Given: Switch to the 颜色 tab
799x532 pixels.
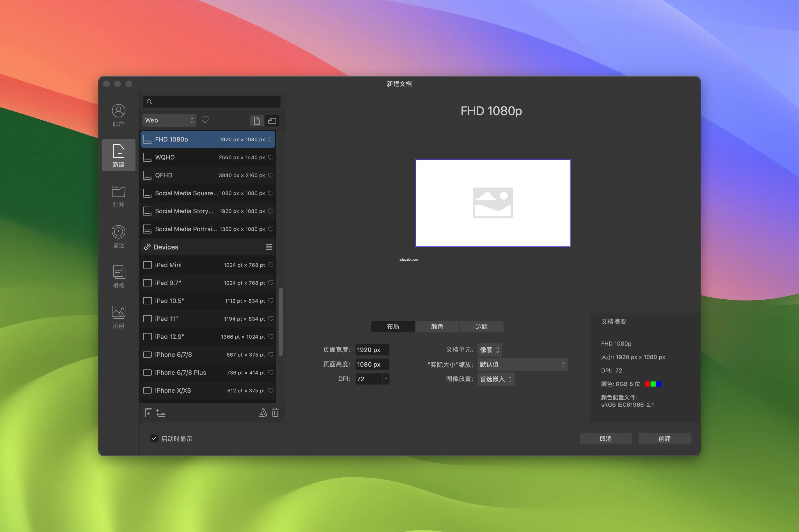Looking at the screenshot, I should point(437,327).
